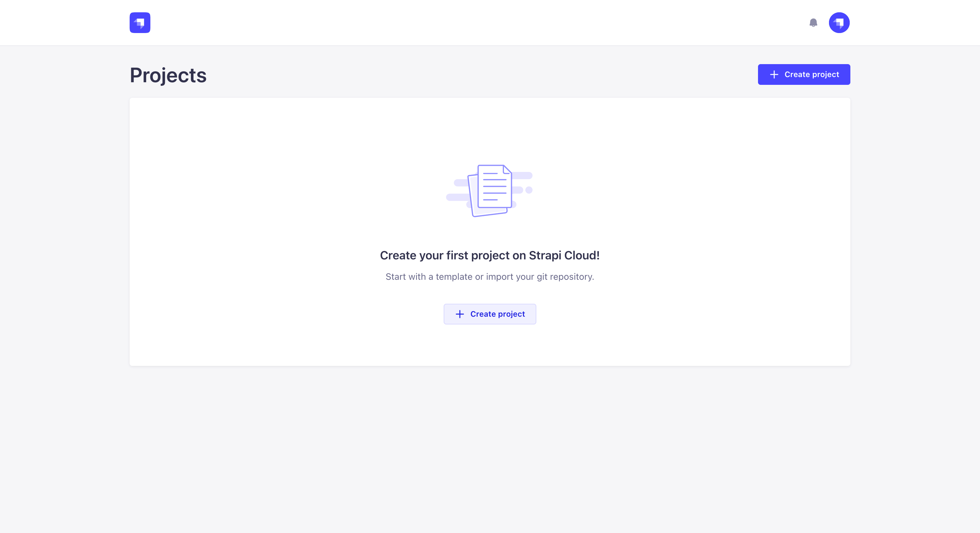Toggle notifications by clicking the bell
980x533 pixels.
pyautogui.click(x=814, y=23)
